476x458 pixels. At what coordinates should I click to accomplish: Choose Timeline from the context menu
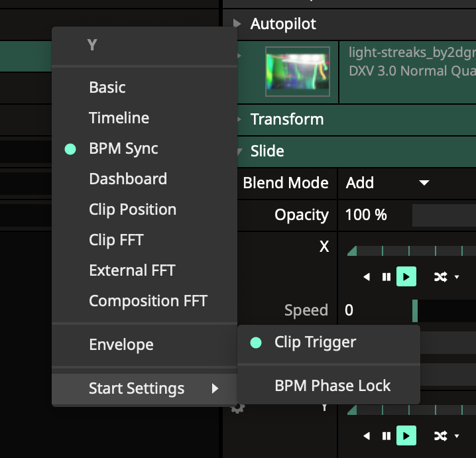point(119,118)
